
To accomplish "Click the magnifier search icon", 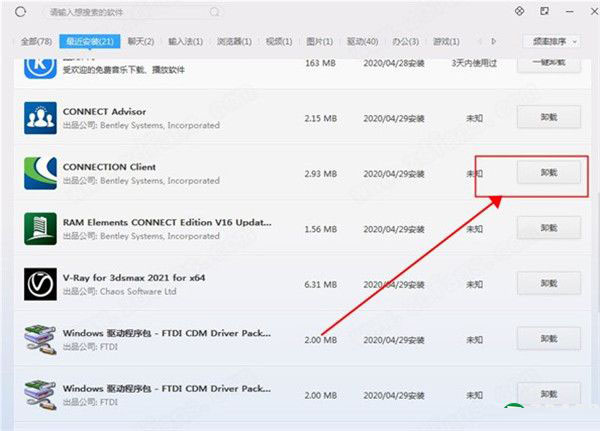I will tap(215, 12).
